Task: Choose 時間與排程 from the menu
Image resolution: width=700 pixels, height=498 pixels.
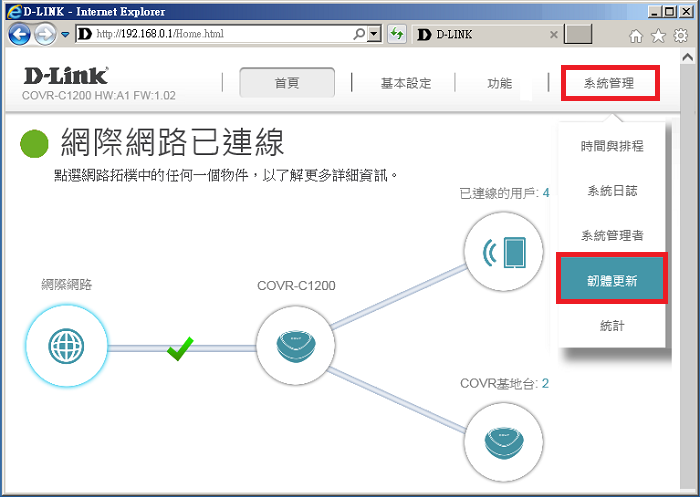Action: coord(611,146)
